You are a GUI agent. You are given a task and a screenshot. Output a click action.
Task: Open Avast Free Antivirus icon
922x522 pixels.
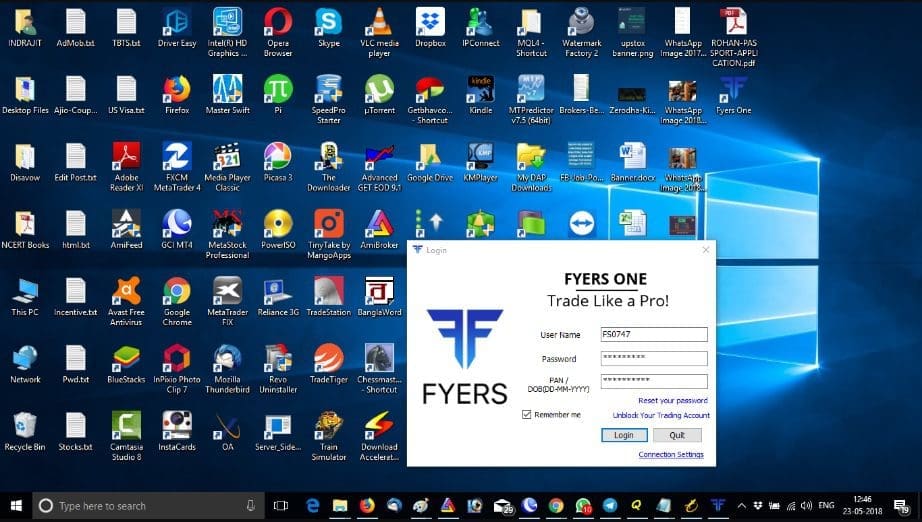(x=126, y=302)
